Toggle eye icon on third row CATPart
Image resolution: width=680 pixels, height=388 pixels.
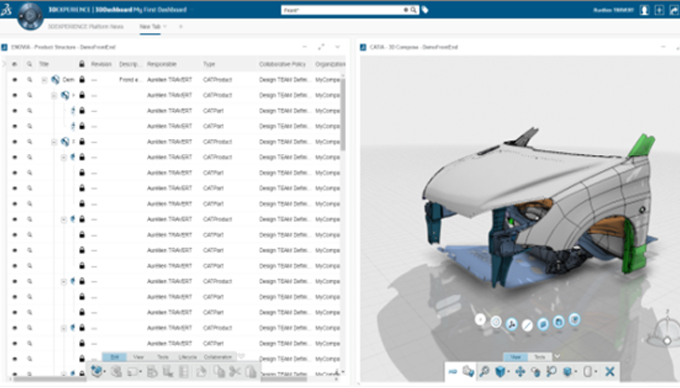(x=15, y=111)
